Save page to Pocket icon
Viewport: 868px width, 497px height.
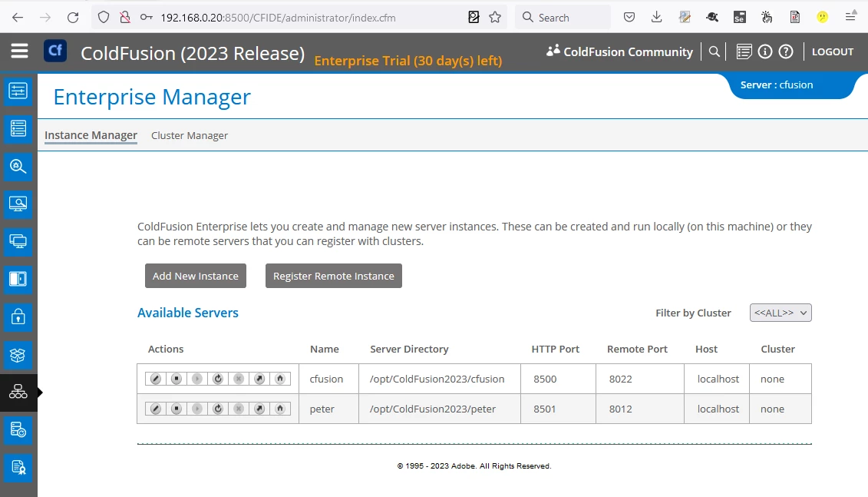pyautogui.click(x=629, y=17)
